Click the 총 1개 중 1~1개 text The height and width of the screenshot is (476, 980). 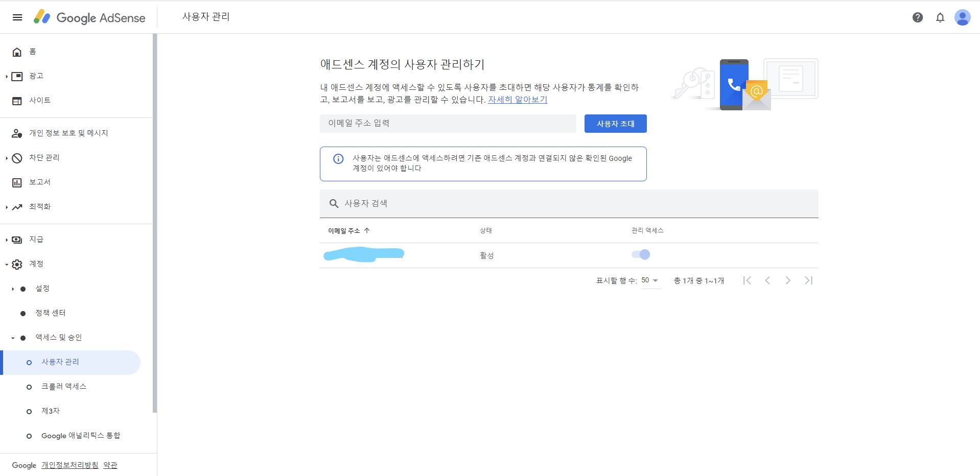(699, 280)
